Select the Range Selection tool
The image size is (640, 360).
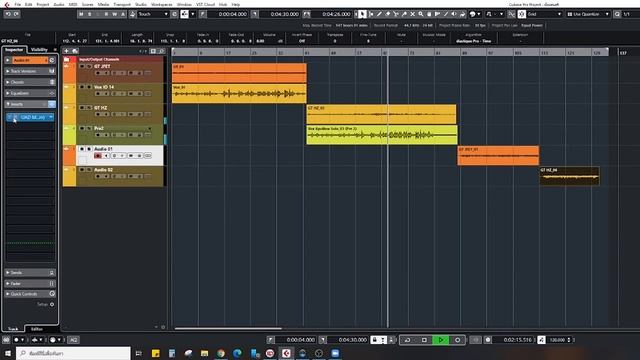(371, 14)
